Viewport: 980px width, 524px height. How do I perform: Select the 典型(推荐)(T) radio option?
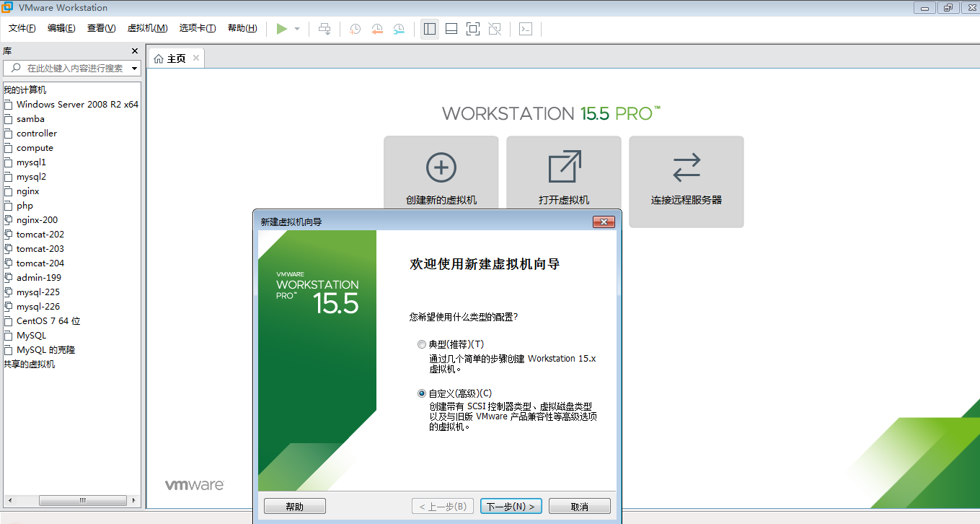422,344
